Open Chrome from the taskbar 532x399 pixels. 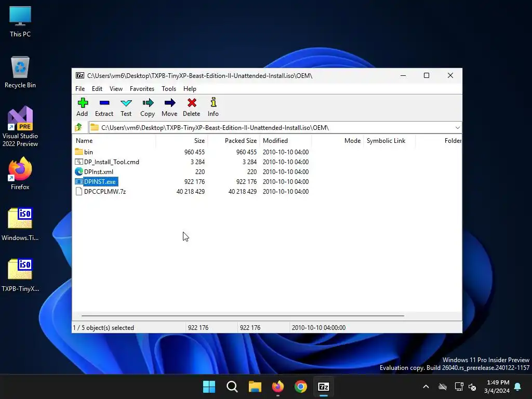point(301,387)
